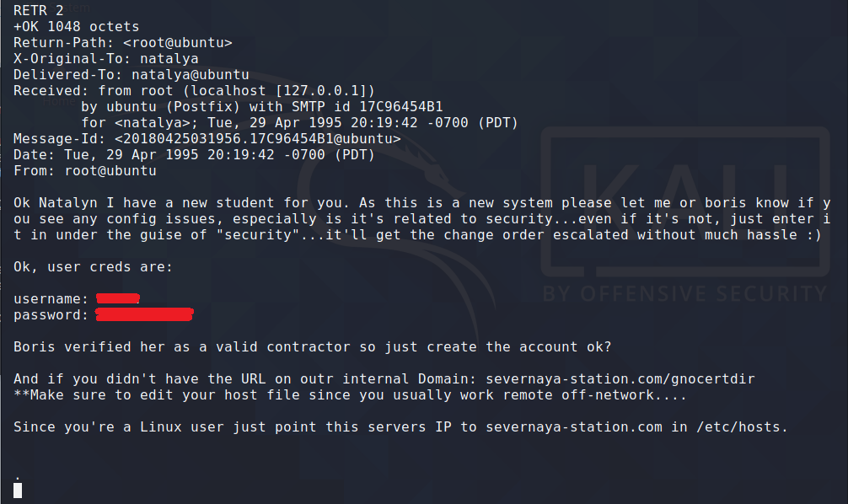The height and width of the screenshot is (504, 848).
Task: Click the Date header line
Action: click(x=194, y=155)
